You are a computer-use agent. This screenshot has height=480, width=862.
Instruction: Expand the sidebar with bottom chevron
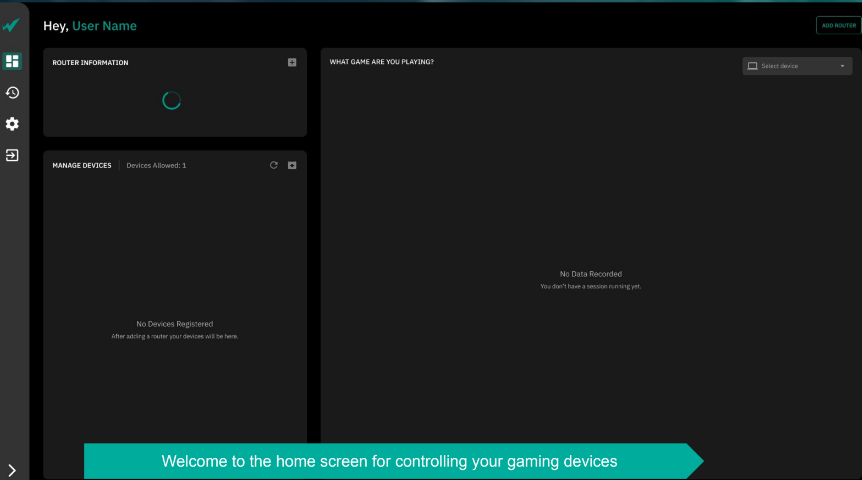[12, 469]
